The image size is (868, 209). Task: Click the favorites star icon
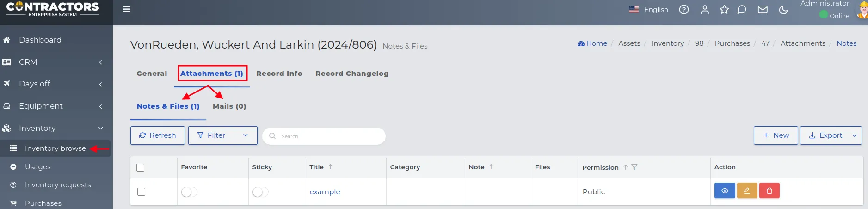click(724, 10)
